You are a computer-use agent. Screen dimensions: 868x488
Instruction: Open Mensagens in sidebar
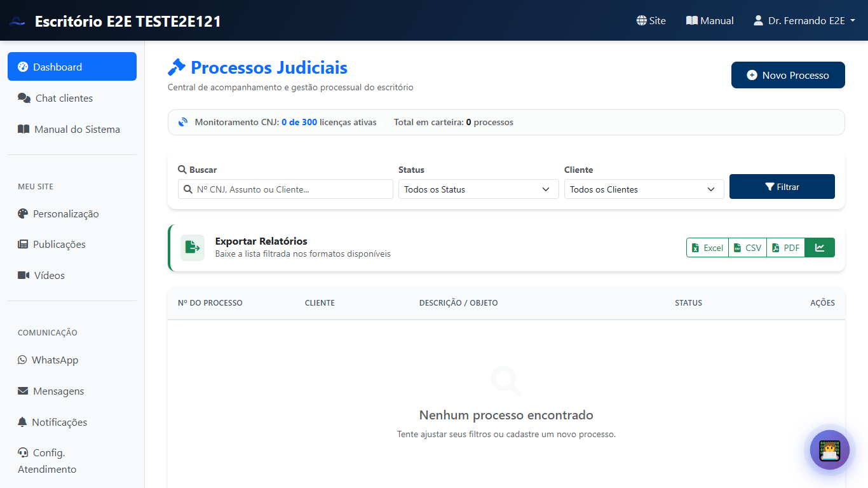[72, 391]
